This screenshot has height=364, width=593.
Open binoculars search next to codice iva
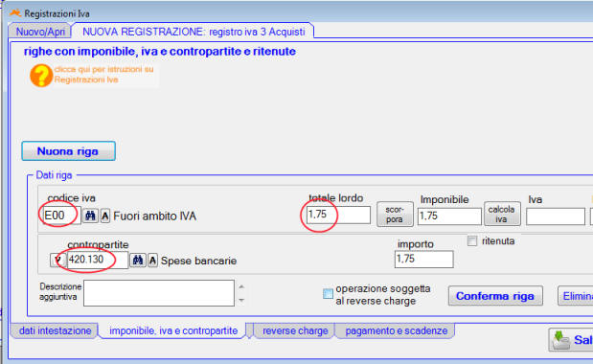pos(90,216)
